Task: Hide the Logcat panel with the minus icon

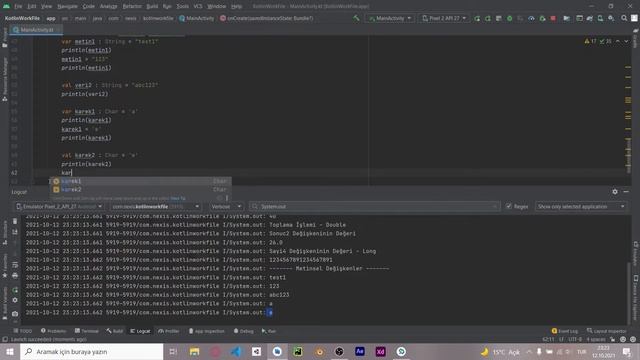Action: (626, 191)
